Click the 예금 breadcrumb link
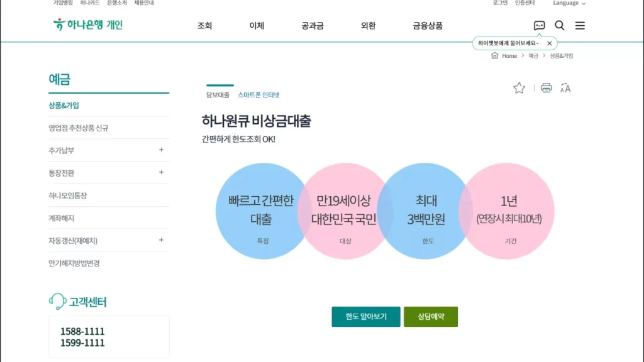This screenshot has height=362, width=644. [x=533, y=56]
